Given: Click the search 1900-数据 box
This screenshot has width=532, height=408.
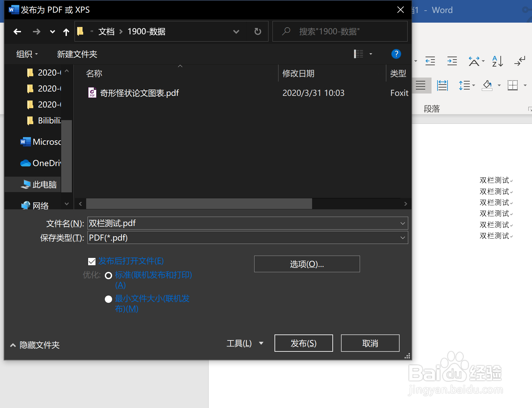Looking at the screenshot, I should coord(340,32).
